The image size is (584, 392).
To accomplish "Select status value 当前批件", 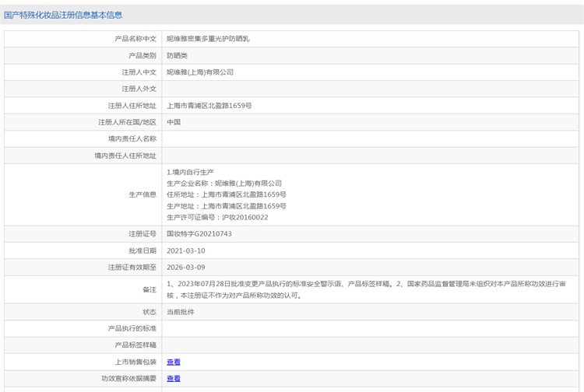I will tap(181, 312).
